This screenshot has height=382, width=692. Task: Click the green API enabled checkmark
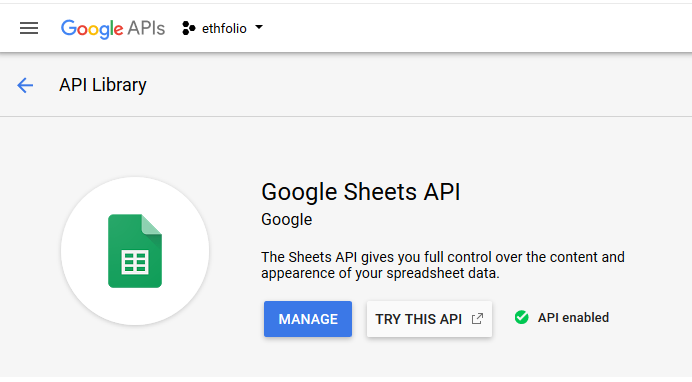[x=521, y=317]
